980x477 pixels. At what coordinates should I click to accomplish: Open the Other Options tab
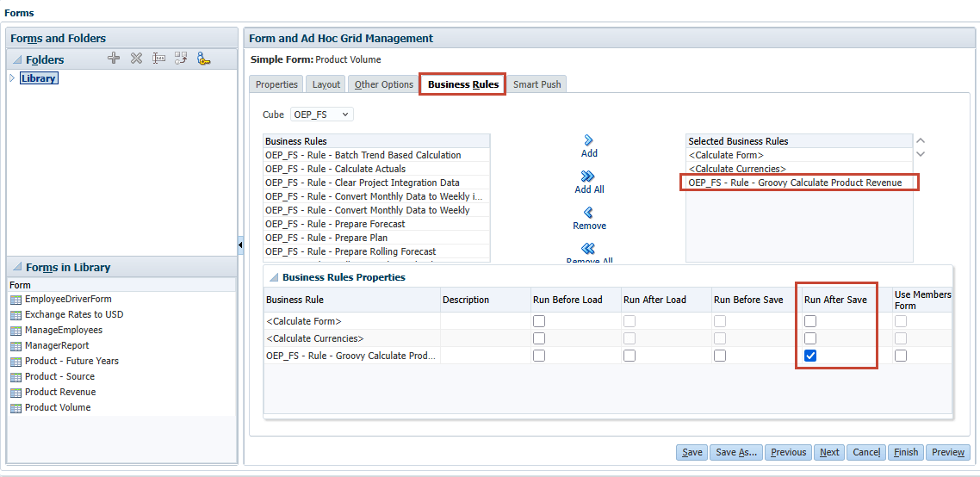[x=384, y=84]
